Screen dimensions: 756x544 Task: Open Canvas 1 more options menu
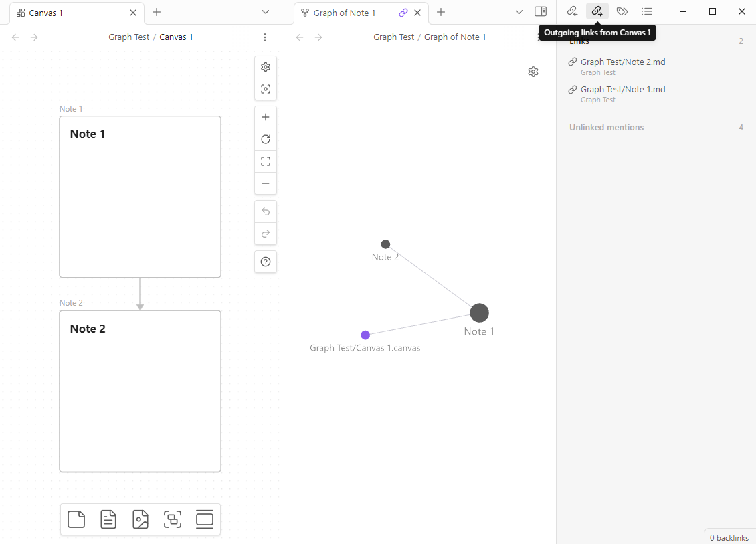coord(265,37)
